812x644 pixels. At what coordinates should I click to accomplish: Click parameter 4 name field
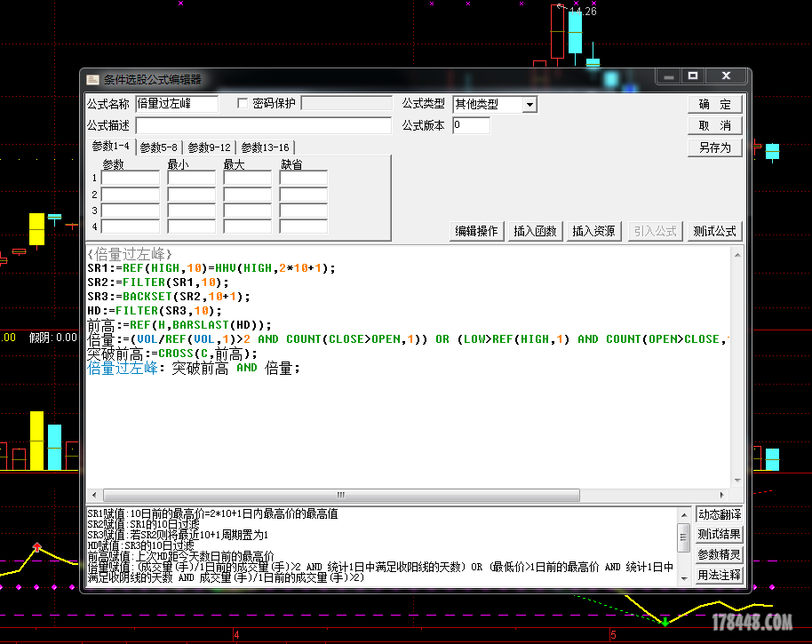click(131, 227)
